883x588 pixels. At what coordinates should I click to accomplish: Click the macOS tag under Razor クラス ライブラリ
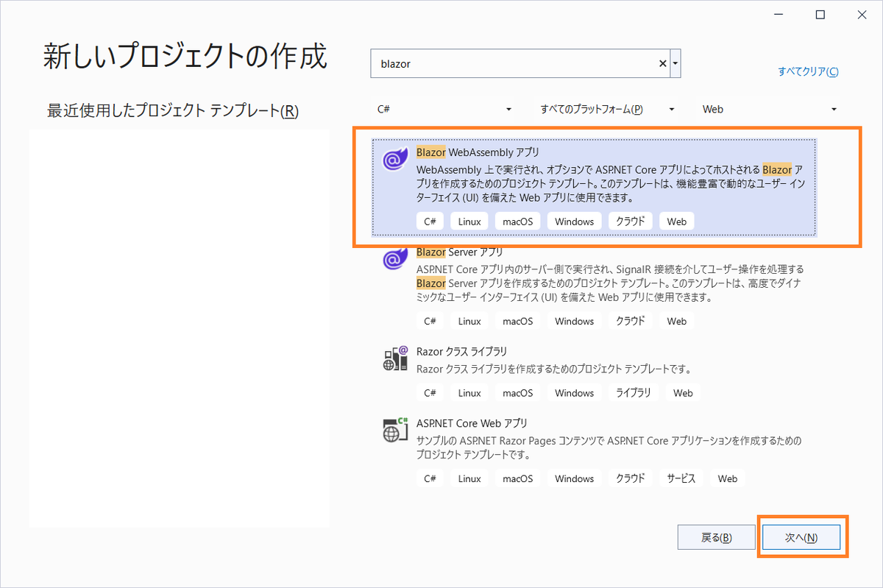point(517,392)
